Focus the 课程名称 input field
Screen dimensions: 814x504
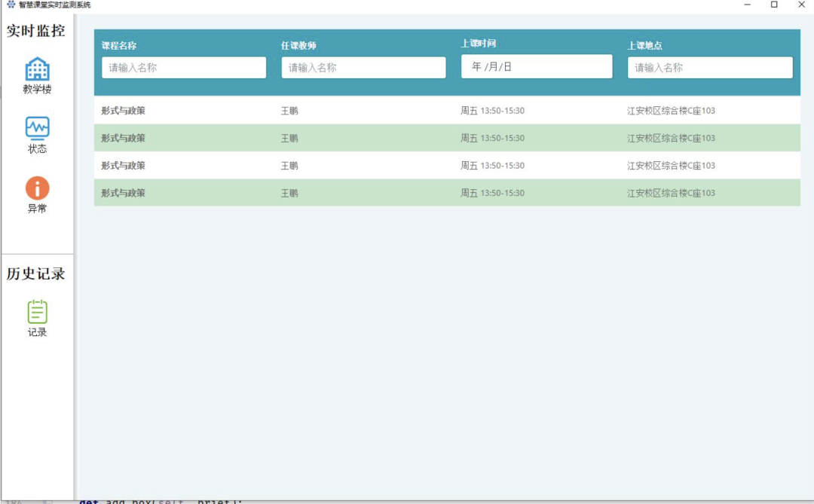click(184, 68)
